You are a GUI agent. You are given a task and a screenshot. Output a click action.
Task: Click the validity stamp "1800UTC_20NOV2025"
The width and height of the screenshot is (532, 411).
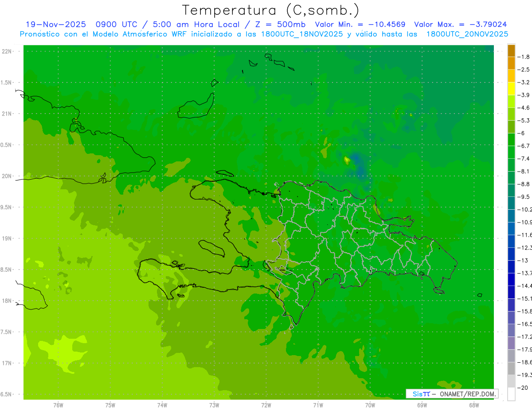click(467, 34)
